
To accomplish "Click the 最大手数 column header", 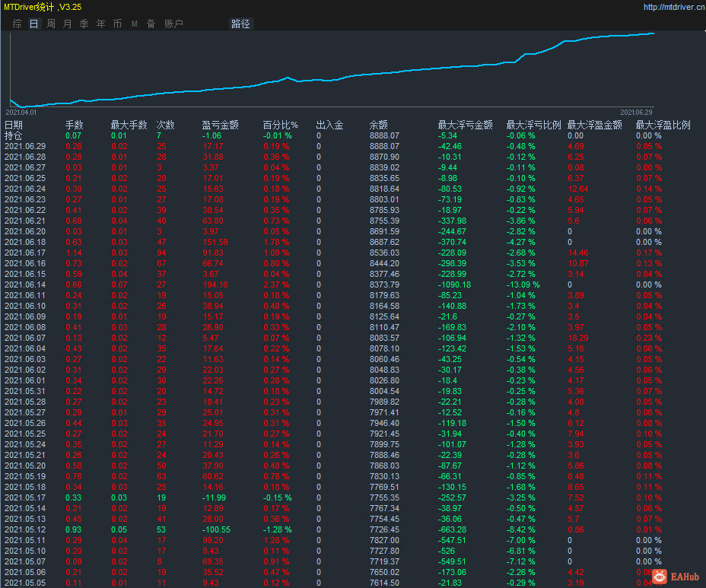I will point(129,125).
